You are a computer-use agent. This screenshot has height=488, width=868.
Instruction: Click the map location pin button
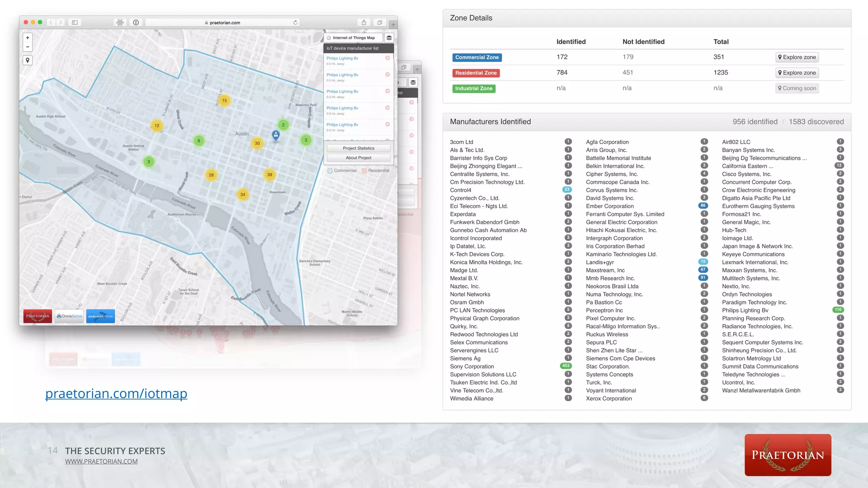28,60
